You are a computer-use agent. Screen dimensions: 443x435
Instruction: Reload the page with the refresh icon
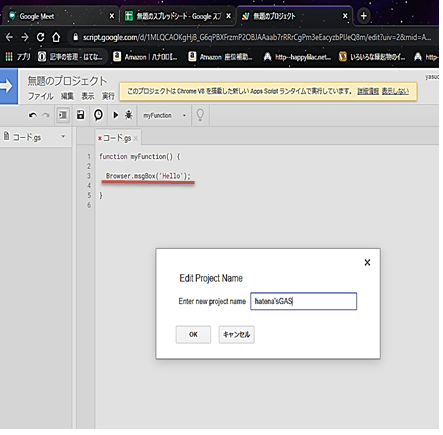click(40, 37)
